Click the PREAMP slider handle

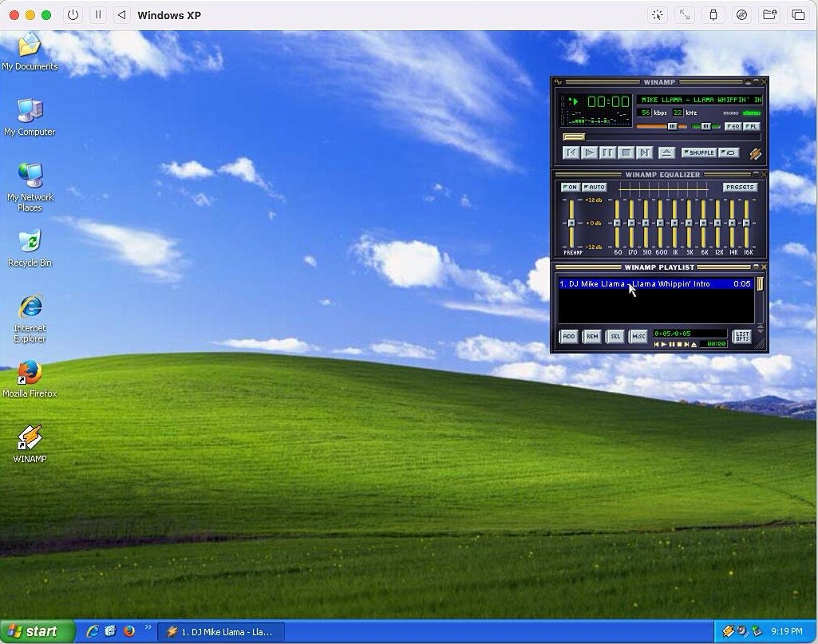571,223
